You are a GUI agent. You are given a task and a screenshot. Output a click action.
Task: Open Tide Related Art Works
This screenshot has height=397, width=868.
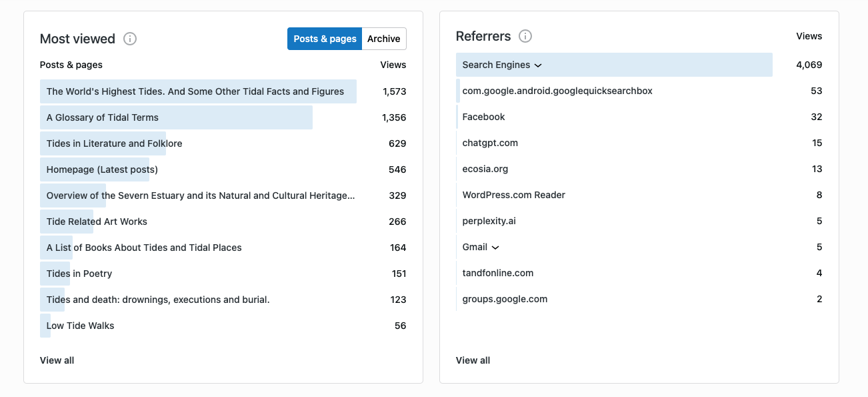[x=97, y=222]
